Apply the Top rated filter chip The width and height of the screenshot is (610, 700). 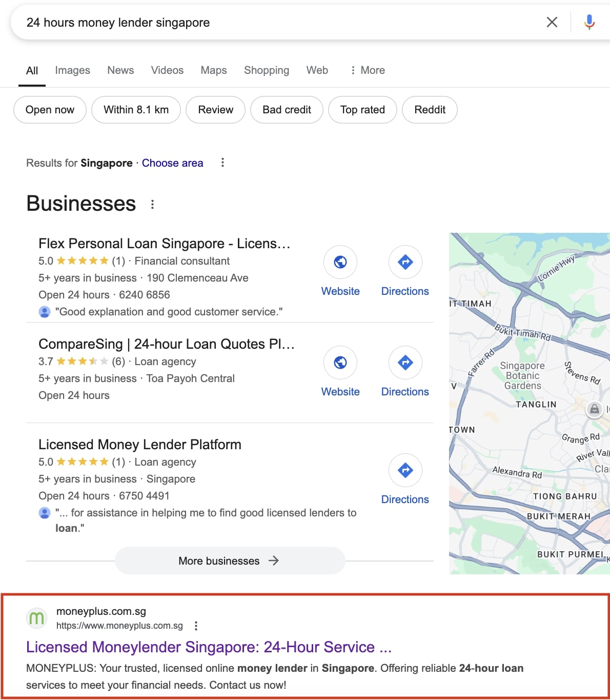click(x=362, y=110)
